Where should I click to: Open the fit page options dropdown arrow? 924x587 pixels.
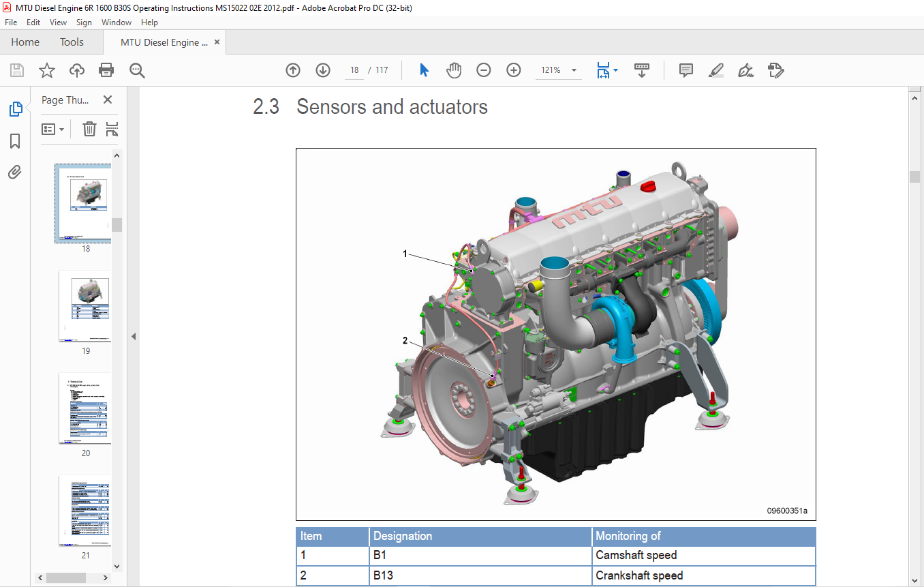pos(615,70)
